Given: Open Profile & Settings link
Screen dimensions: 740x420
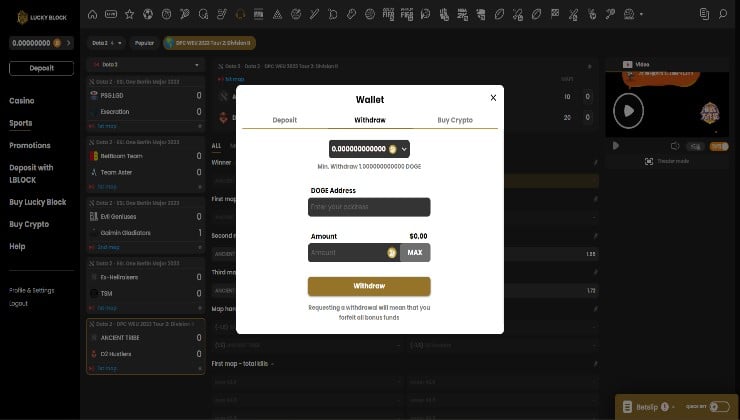Looking at the screenshot, I should pos(32,291).
